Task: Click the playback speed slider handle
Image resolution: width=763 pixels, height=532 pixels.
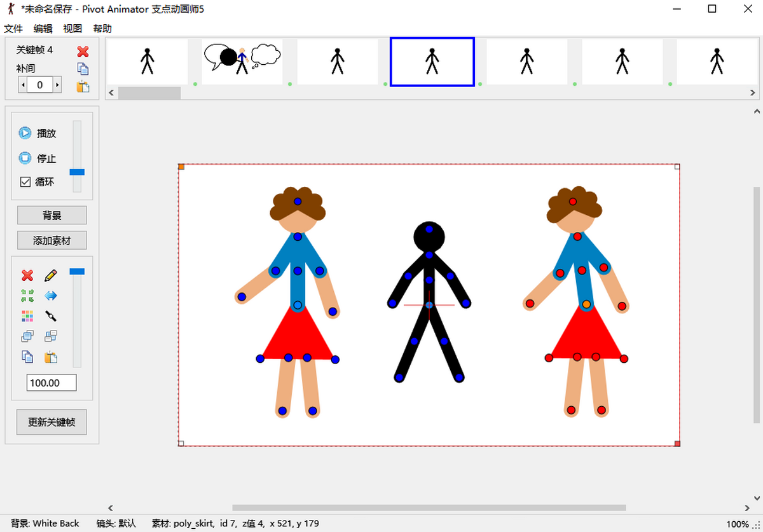Action: coord(77,172)
